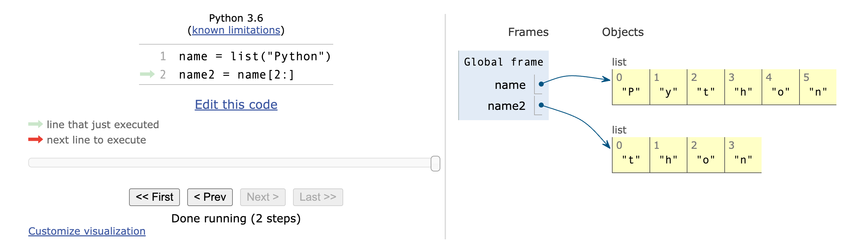Open the known limitations link
868x241 pixels.
coord(236,30)
